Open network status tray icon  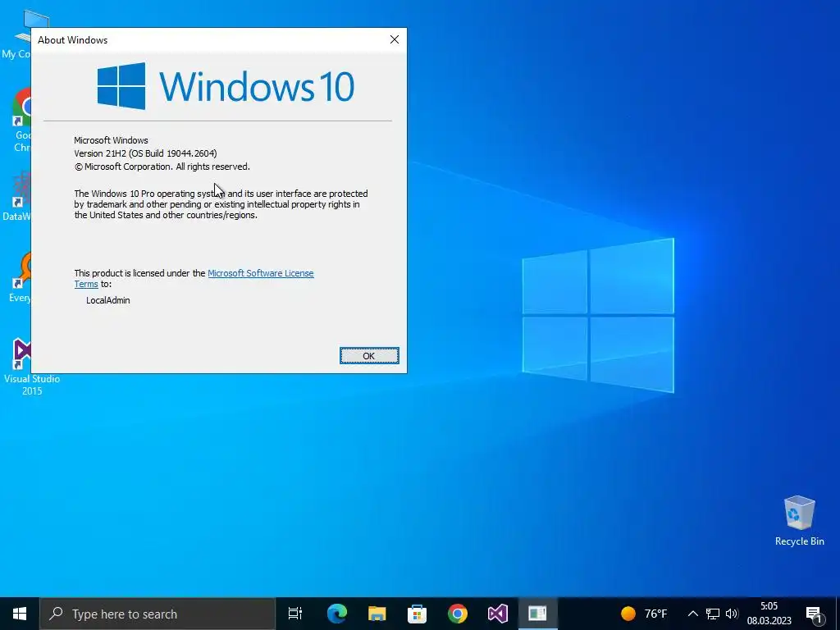point(713,614)
